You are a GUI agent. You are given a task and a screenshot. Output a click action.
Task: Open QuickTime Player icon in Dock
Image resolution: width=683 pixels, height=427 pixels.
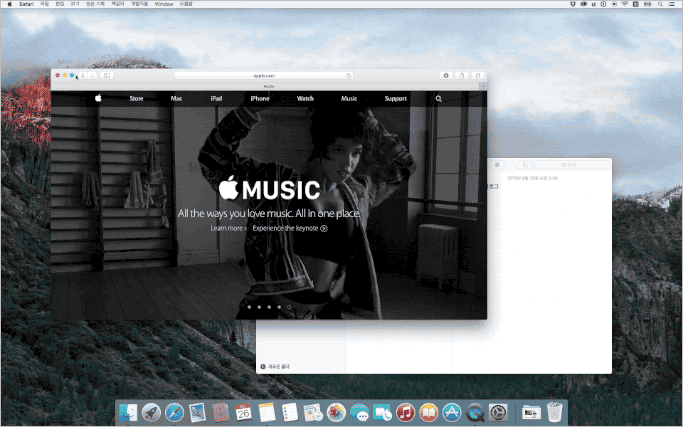click(475, 412)
